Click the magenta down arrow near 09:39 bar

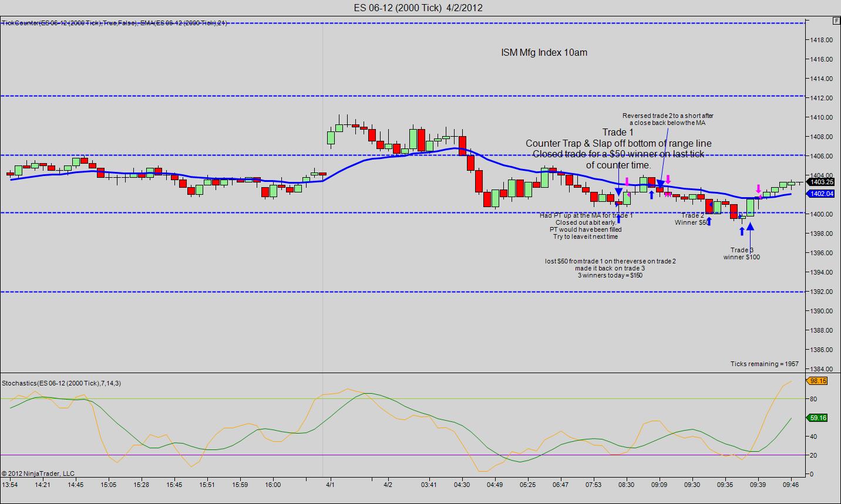(x=758, y=189)
